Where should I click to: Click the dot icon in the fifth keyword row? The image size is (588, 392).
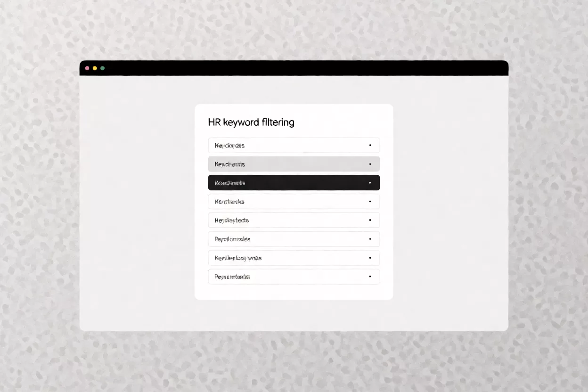click(370, 220)
